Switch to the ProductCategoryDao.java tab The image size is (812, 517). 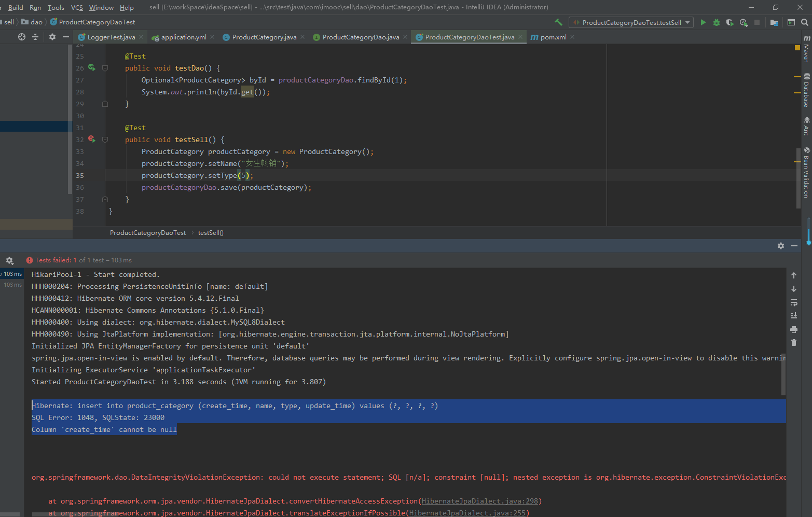[x=361, y=37]
